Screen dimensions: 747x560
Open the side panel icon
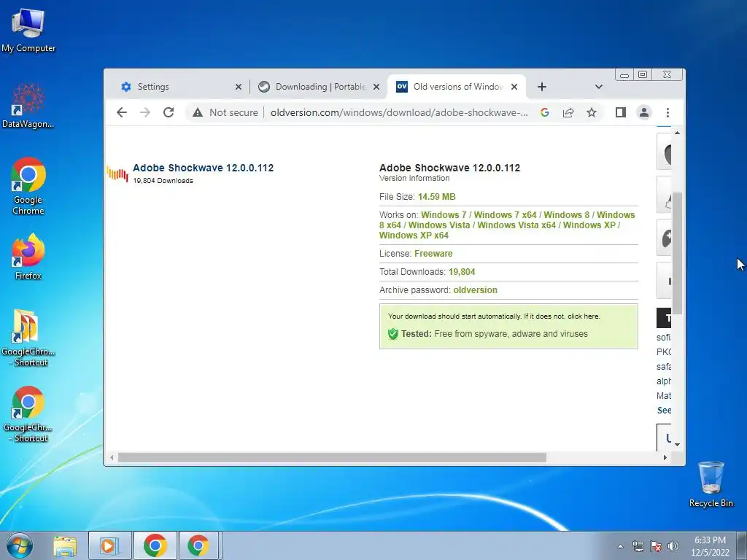click(620, 112)
